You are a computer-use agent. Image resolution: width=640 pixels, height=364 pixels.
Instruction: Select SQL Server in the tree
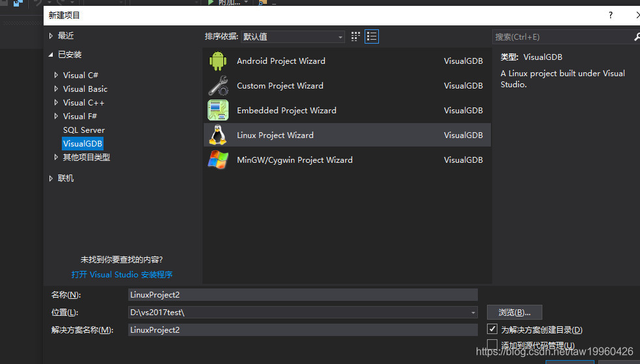pos(84,130)
